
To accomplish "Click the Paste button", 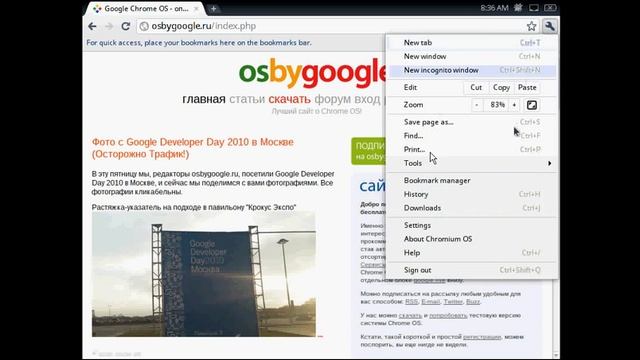I will [x=527, y=87].
